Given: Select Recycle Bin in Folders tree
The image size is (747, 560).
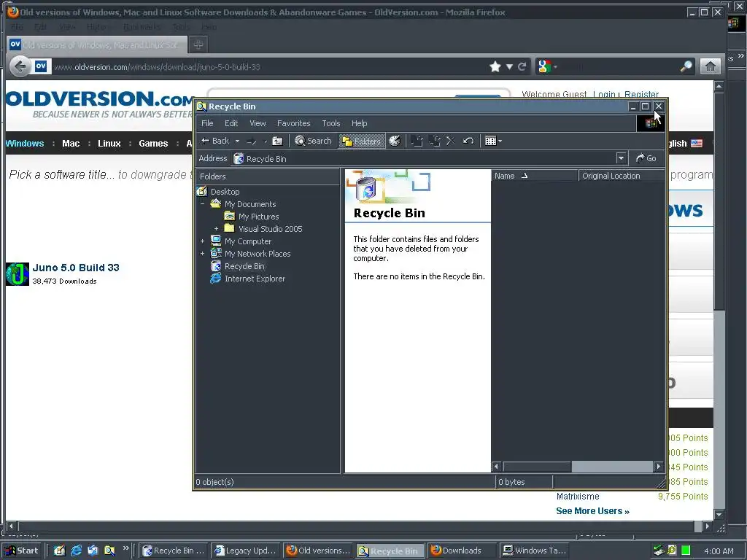Looking at the screenshot, I should (x=244, y=266).
